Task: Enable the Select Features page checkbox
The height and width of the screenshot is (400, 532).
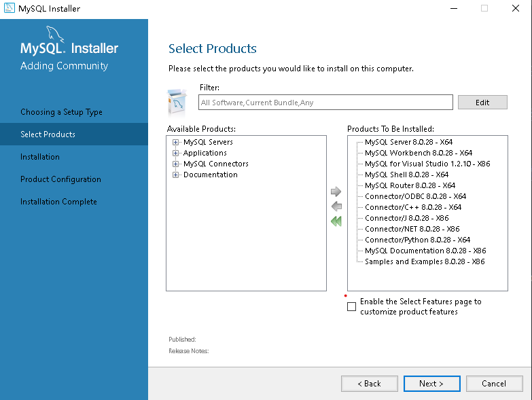Action: point(351,307)
